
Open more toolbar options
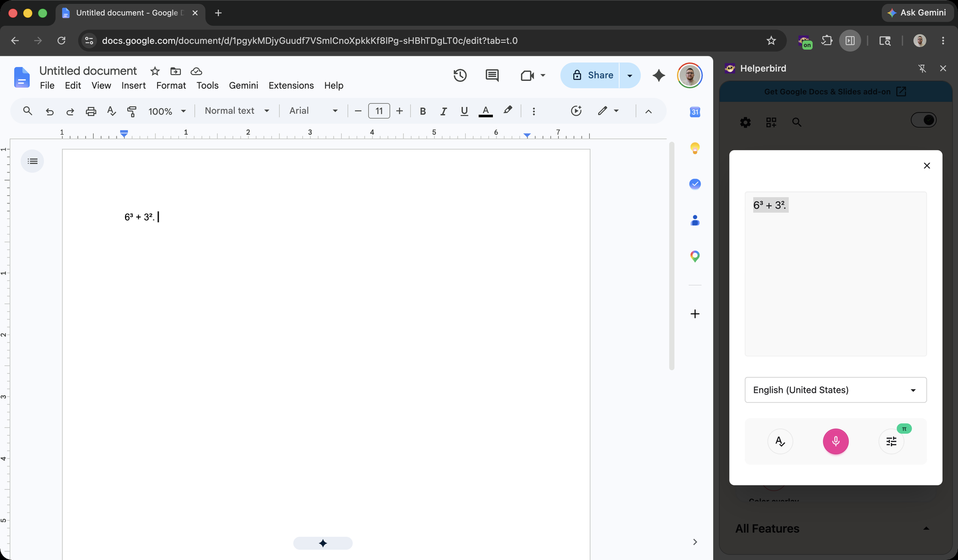point(534,111)
